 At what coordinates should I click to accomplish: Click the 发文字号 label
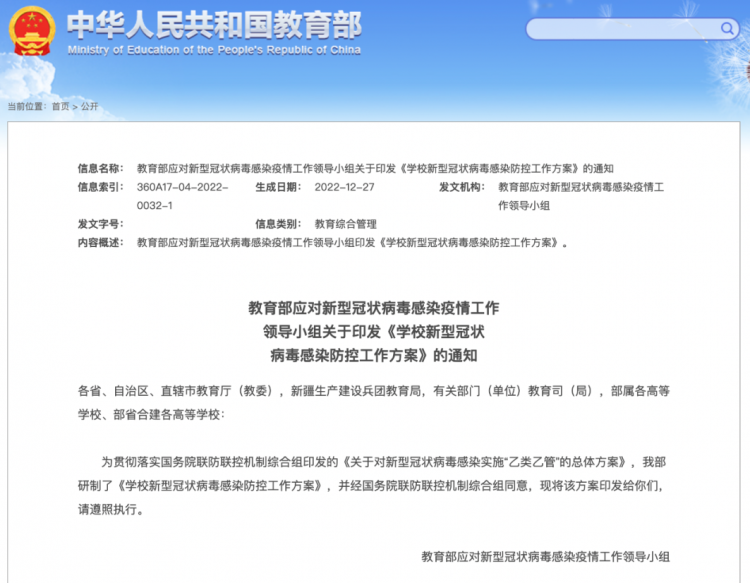[100, 224]
